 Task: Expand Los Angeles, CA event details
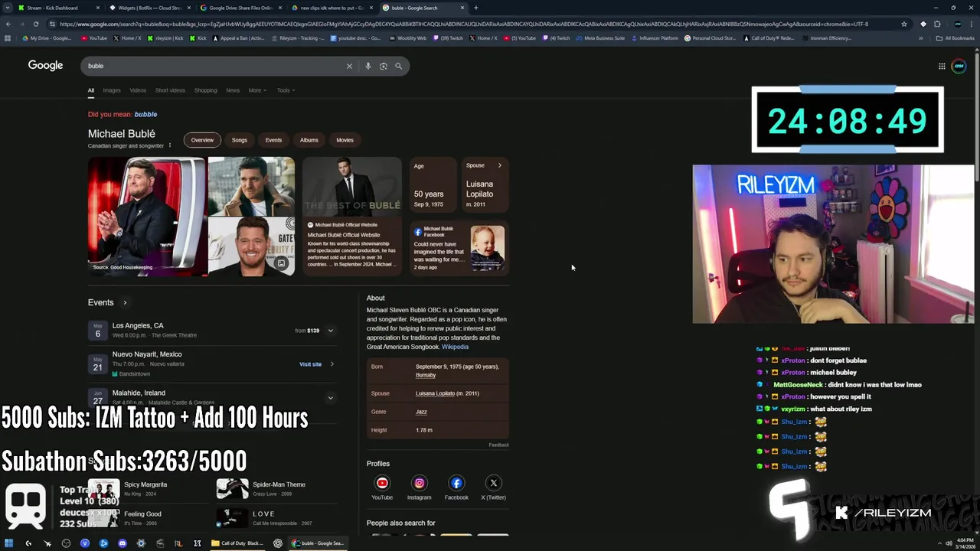click(331, 331)
